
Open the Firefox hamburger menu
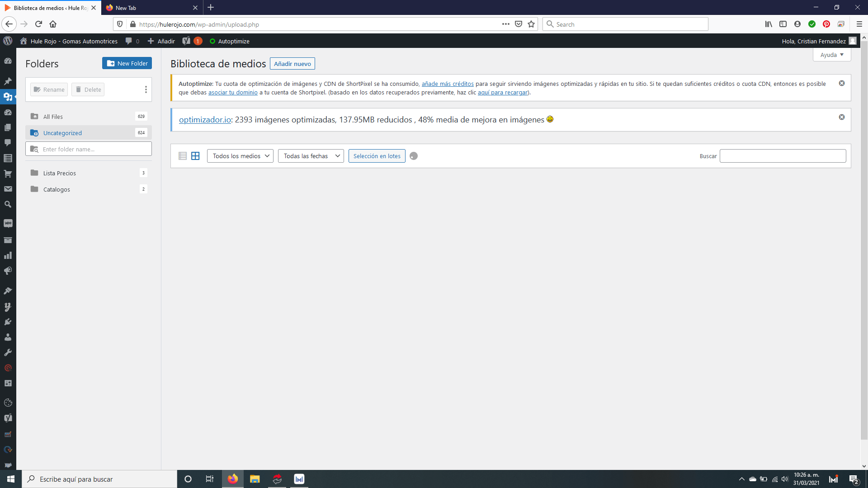[859, 24]
